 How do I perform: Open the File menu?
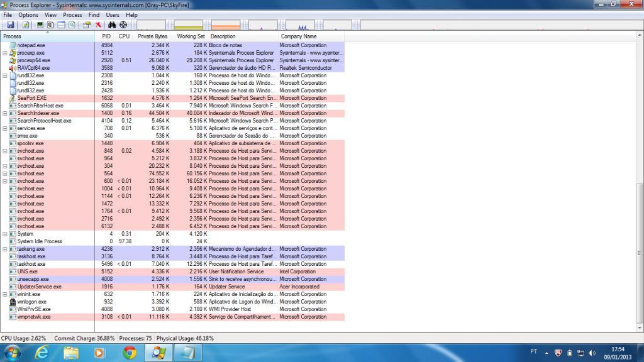(x=8, y=15)
